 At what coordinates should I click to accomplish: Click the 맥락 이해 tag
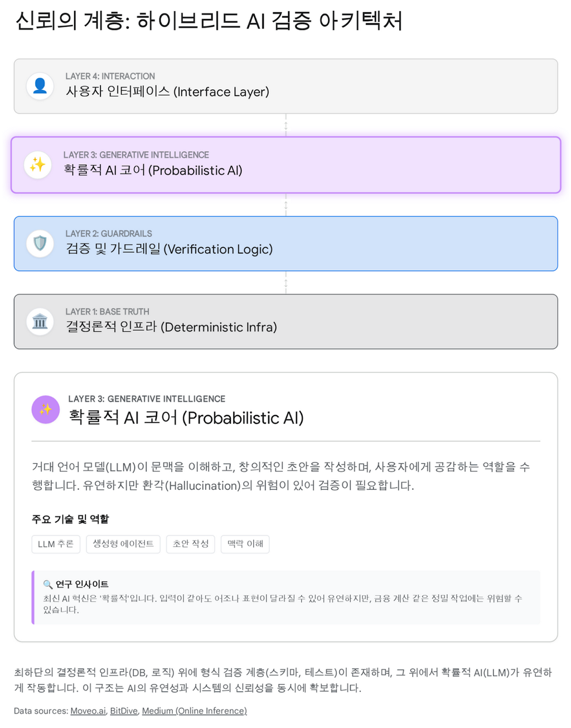245,544
